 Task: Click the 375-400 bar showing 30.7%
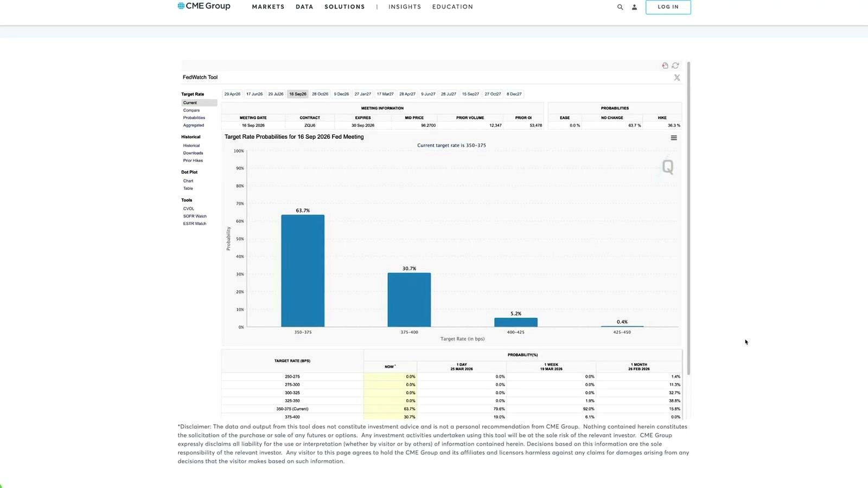coord(409,300)
